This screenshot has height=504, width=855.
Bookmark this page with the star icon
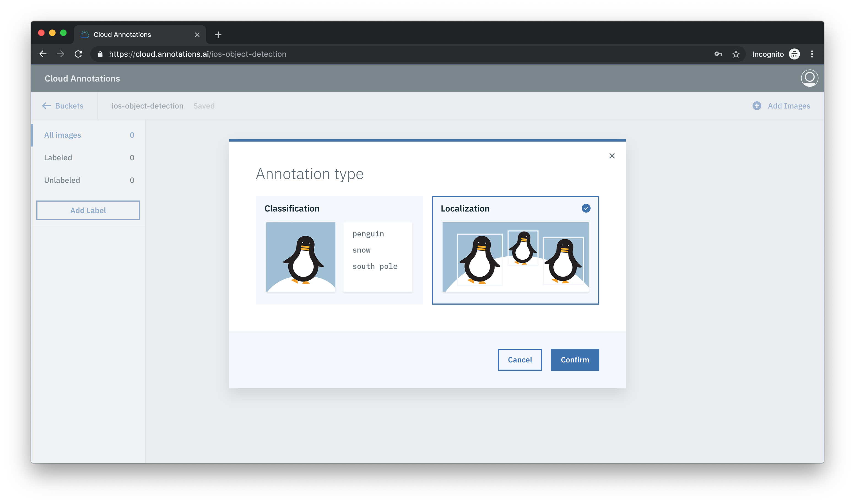(x=736, y=54)
